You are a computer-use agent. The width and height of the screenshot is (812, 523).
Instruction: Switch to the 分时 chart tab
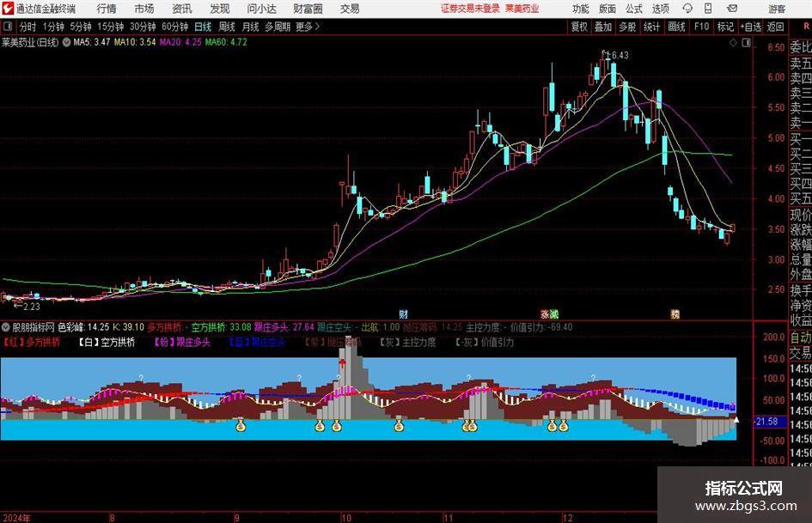(x=28, y=27)
